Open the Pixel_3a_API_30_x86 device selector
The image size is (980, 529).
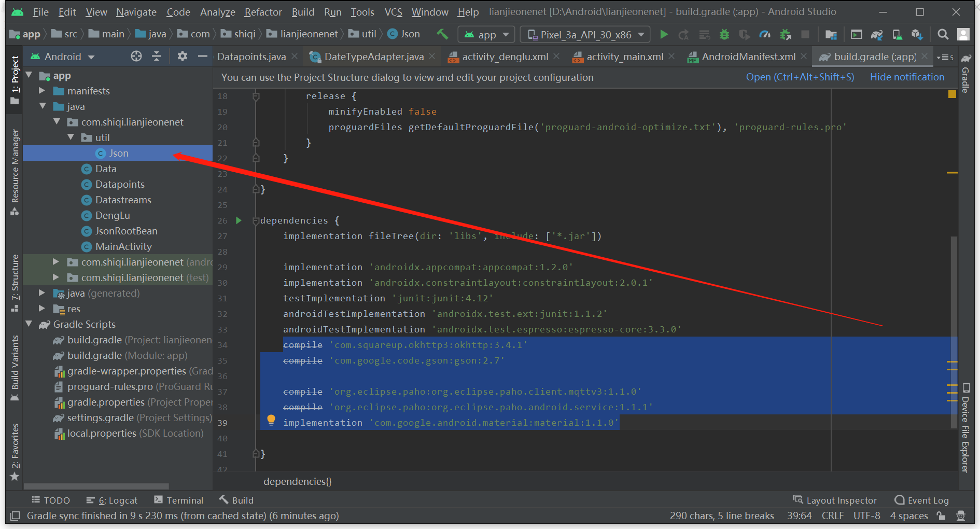click(x=584, y=34)
